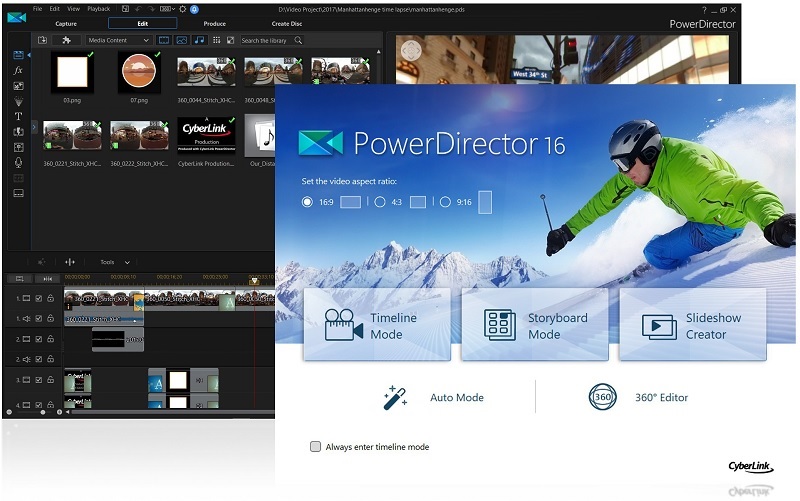
Task: Click the timeline fit-view icon
Action: point(47,279)
